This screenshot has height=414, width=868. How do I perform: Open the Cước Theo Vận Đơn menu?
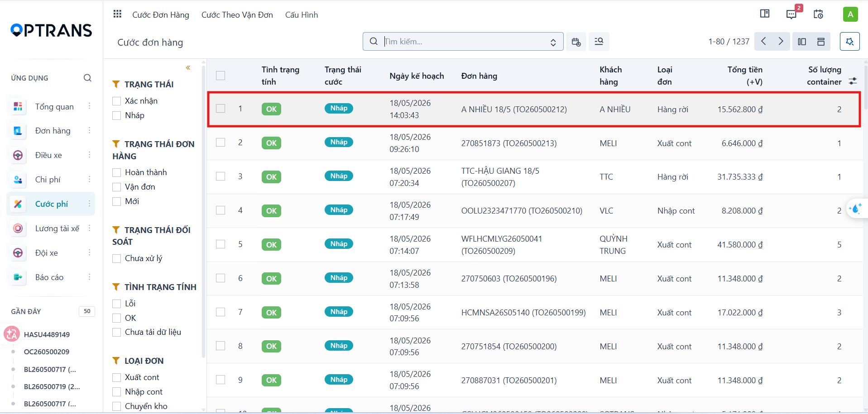[x=237, y=15]
